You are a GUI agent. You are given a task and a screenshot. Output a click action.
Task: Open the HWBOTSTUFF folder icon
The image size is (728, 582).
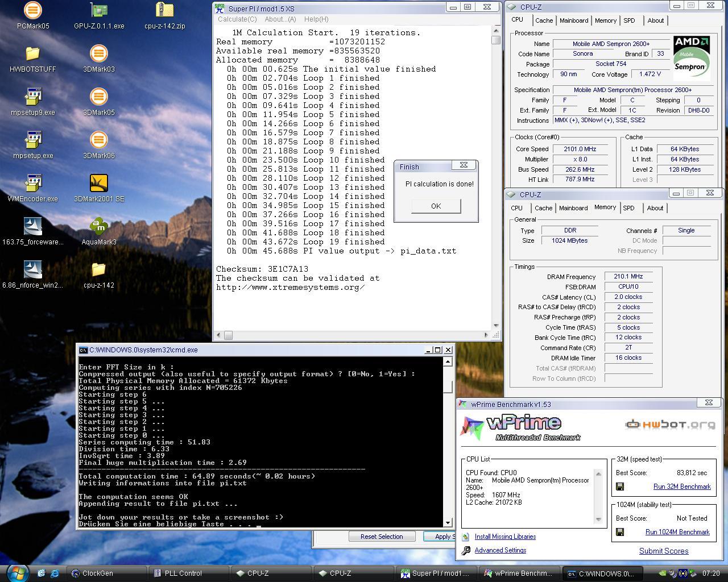pyautogui.click(x=33, y=53)
